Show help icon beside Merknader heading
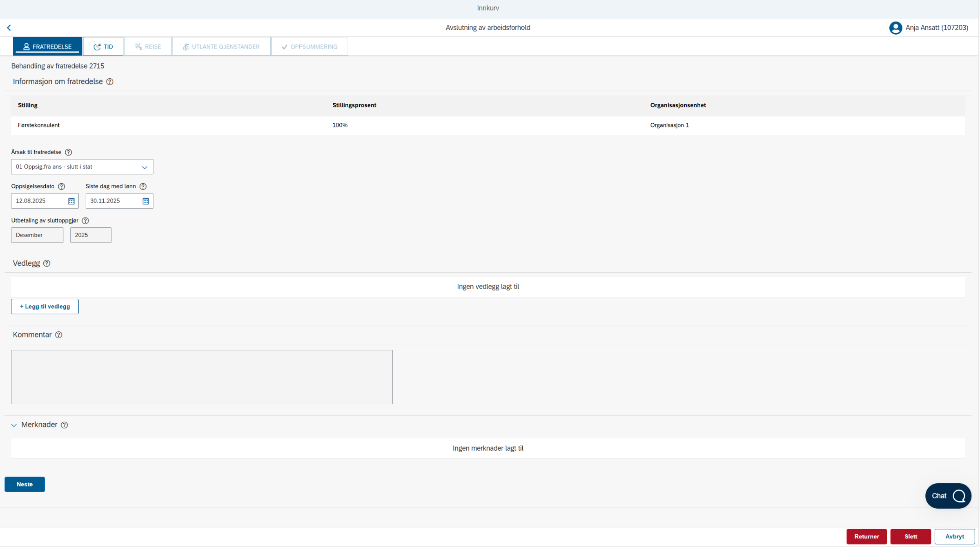 point(65,425)
